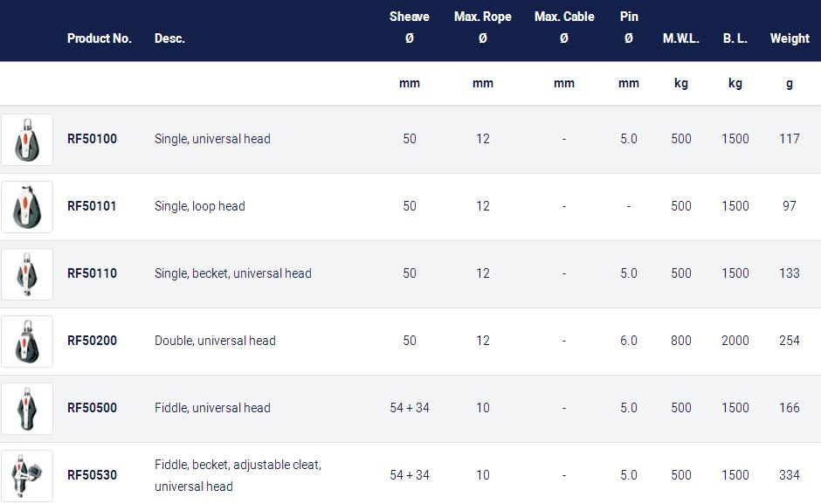Click the Sheave Ø column header
The height and width of the screenshot is (504, 821).
click(410, 27)
